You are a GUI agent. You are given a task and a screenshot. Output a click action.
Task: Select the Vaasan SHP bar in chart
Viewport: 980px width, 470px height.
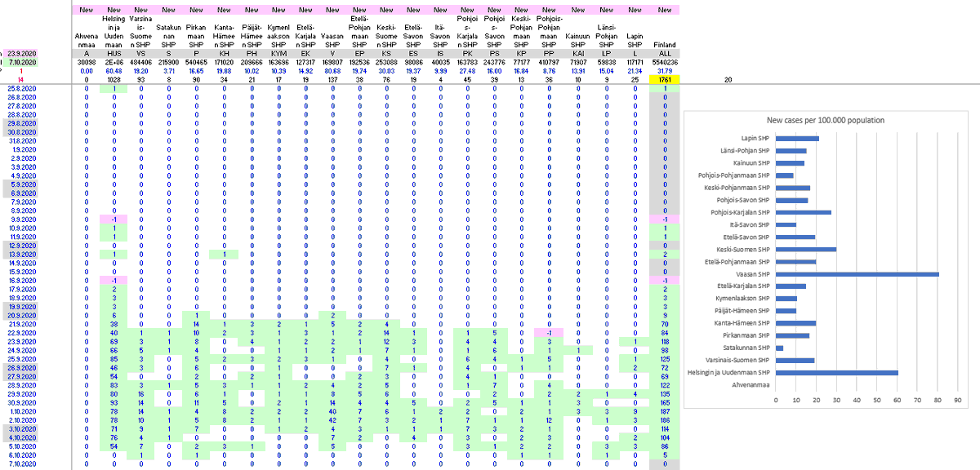[x=857, y=273]
